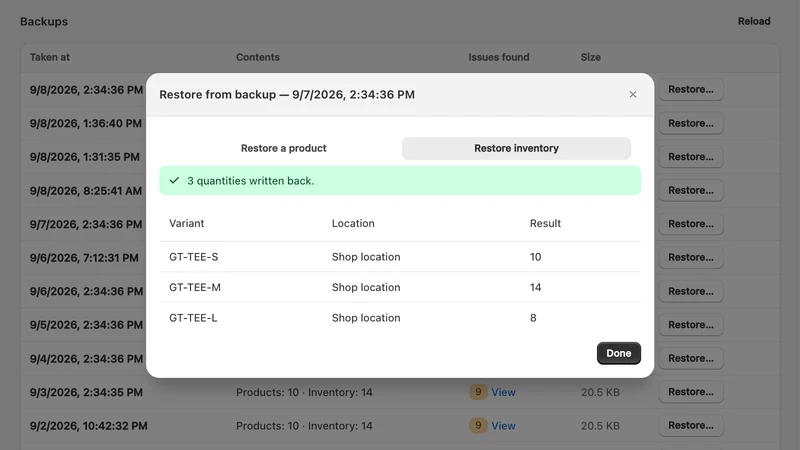Click timestamp 9/8/2026, 1:36:40 PM
Viewport: 800px width, 450px height.
tap(86, 123)
